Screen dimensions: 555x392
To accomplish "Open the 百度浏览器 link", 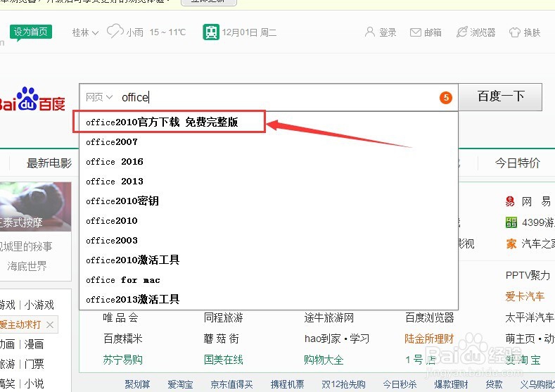I will coord(430,317).
